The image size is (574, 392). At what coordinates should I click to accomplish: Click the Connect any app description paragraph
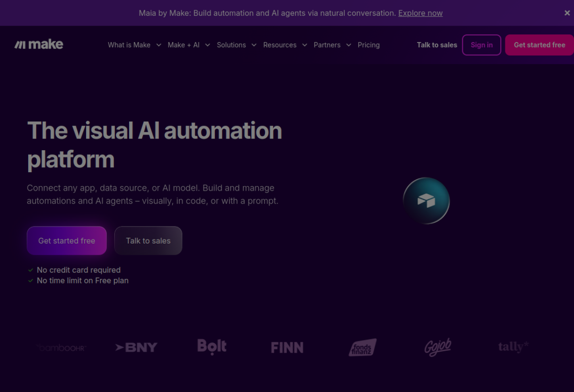(x=153, y=195)
